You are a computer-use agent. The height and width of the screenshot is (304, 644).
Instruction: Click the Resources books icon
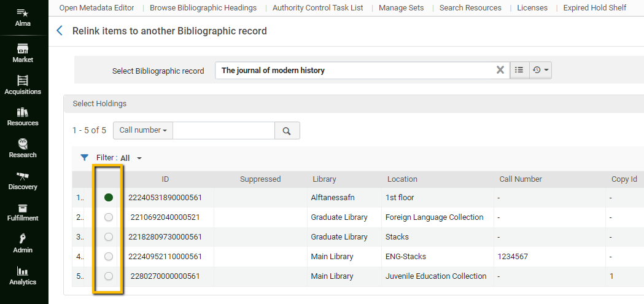coord(23,113)
